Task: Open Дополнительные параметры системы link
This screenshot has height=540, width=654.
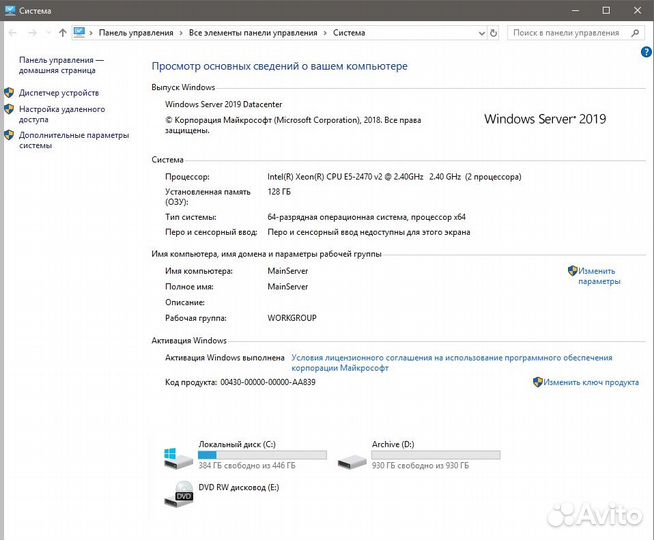Action: [74, 140]
